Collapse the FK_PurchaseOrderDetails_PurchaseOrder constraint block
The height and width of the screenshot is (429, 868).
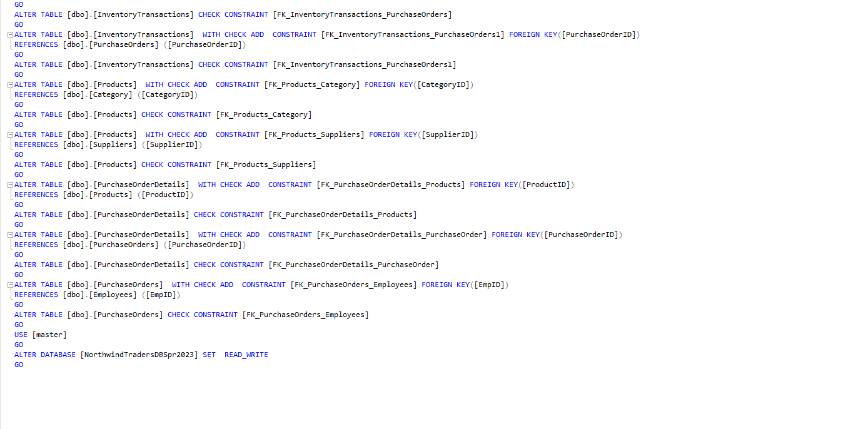tap(9, 234)
